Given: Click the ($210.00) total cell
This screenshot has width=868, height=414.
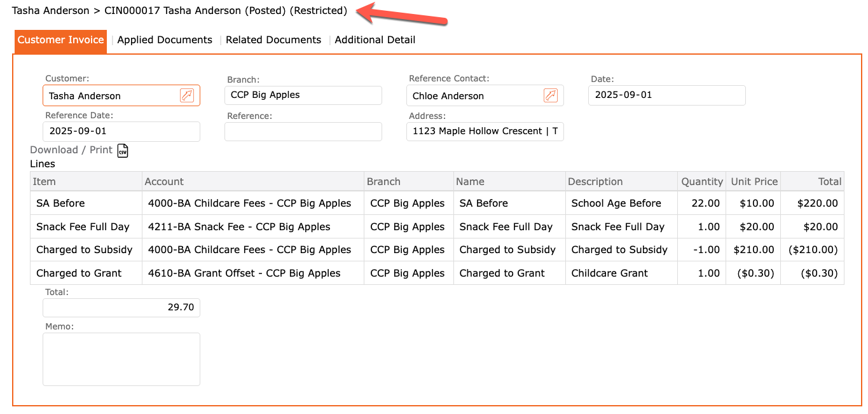Looking at the screenshot, I should pos(813,250).
